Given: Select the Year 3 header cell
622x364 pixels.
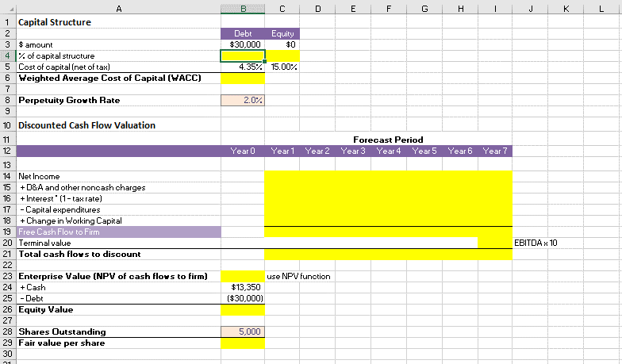Looking at the screenshot, I should coord(353,151).
